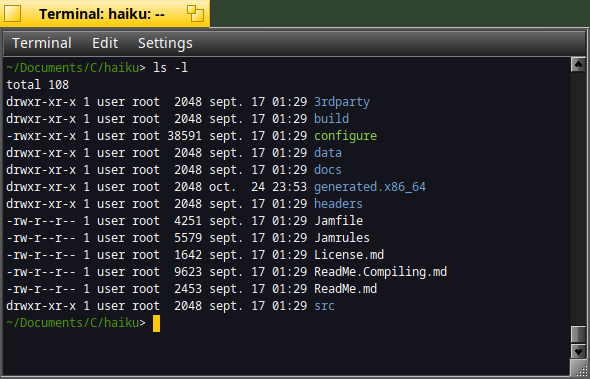590x379 pixels.
Task: Click the yellow close box in title tab
Action: point(12,14)
